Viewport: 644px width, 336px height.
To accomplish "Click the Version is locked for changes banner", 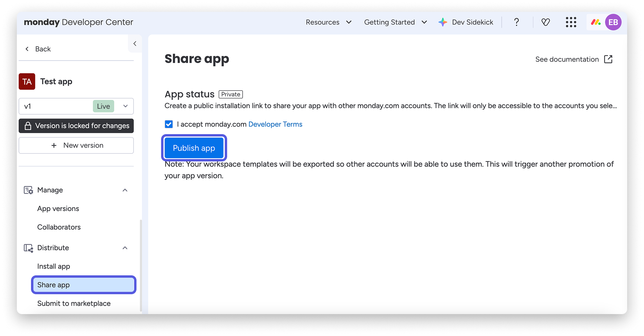I will tap(76, 126).
